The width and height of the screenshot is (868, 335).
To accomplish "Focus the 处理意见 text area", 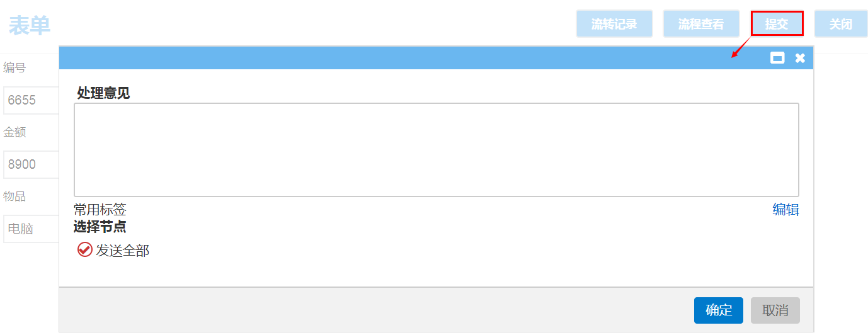I will 436,150.
